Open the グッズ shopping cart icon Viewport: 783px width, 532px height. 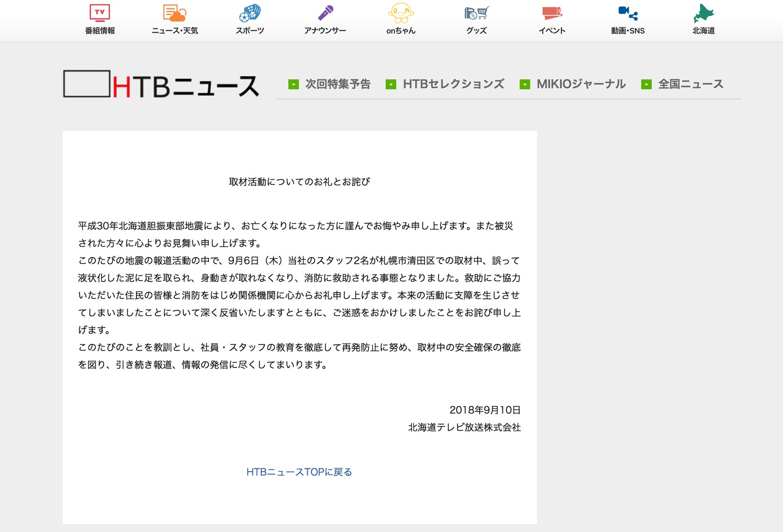point(477,13)
